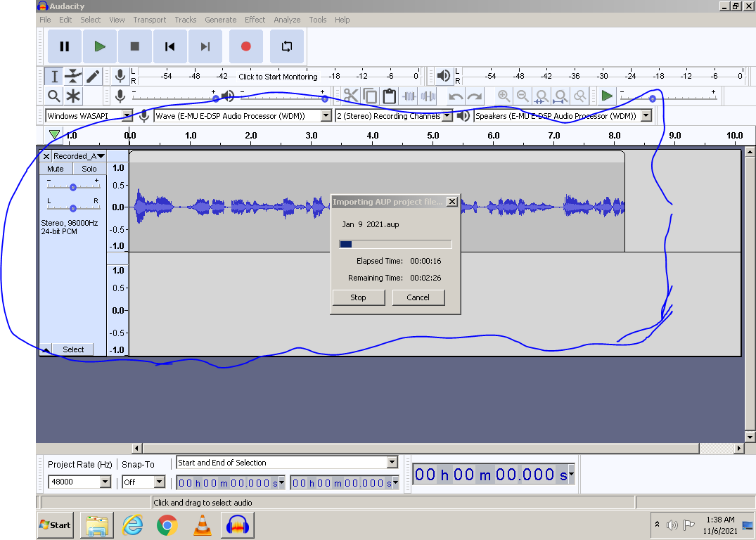756x540 pixels.
Task: Mute the Recorded_A track
Action: coord(55,168)
